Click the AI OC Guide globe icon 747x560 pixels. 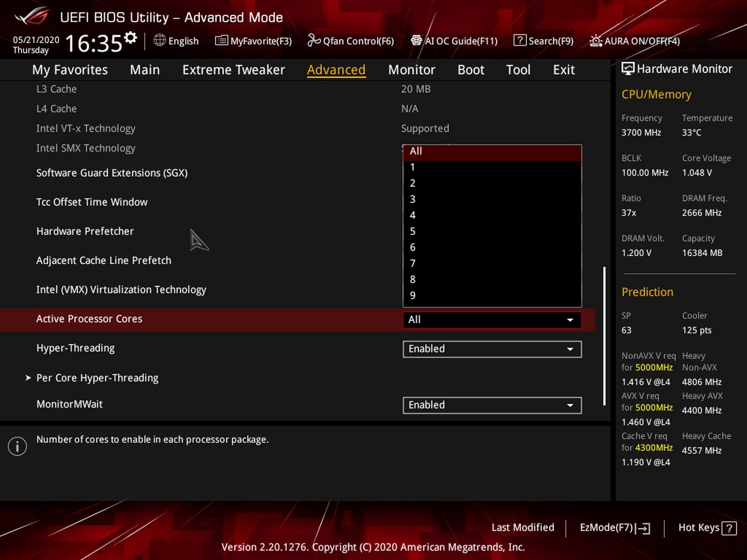coord(417,40)
